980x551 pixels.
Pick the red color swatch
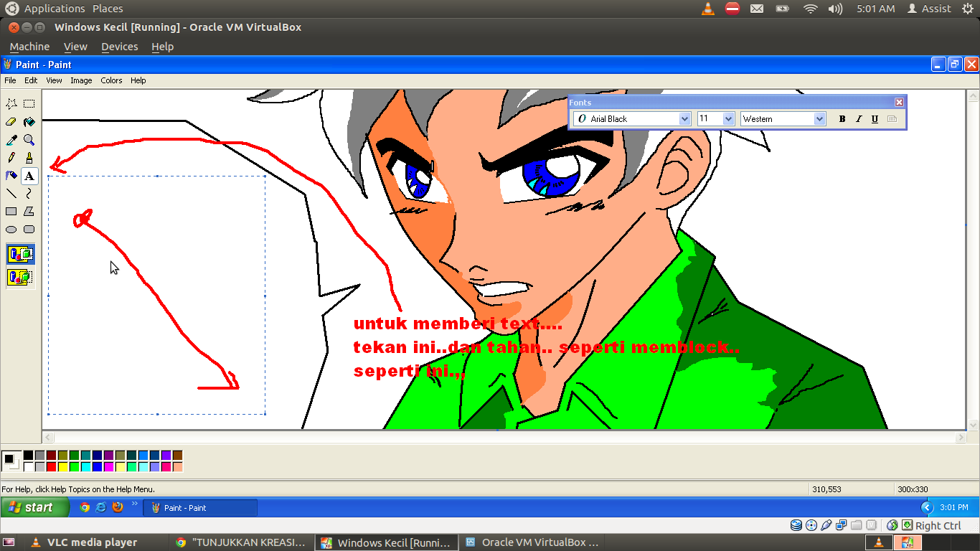click(51, 466)
